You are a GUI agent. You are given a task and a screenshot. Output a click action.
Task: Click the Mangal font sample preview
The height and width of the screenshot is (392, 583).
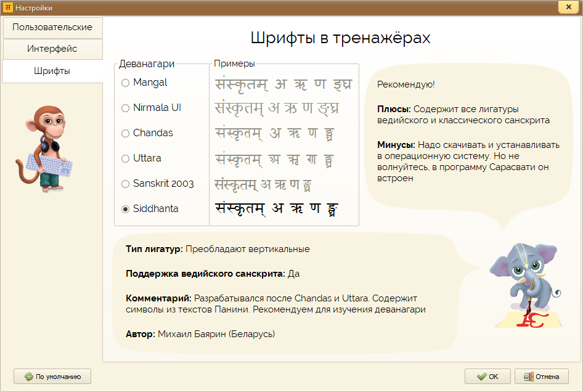click(277, 83)
